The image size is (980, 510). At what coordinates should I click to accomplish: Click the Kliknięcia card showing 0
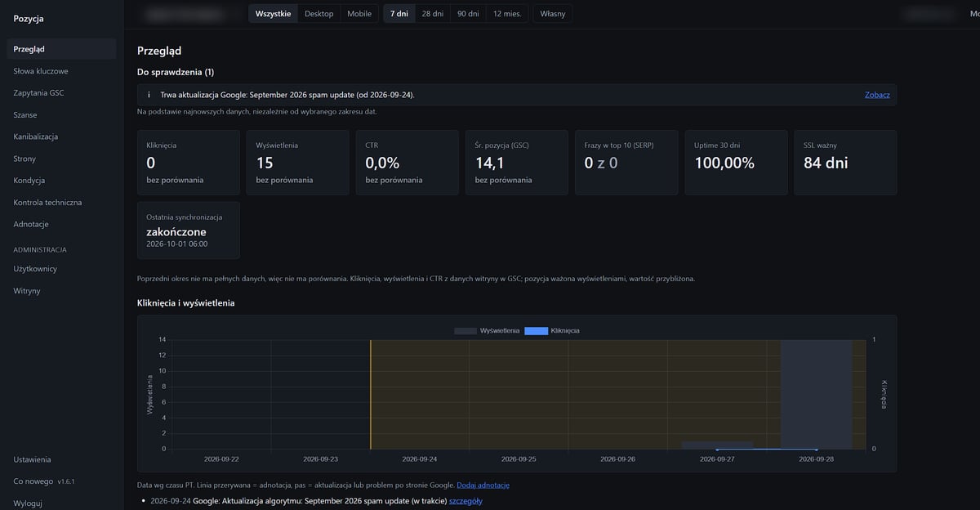tap(189, 163)
